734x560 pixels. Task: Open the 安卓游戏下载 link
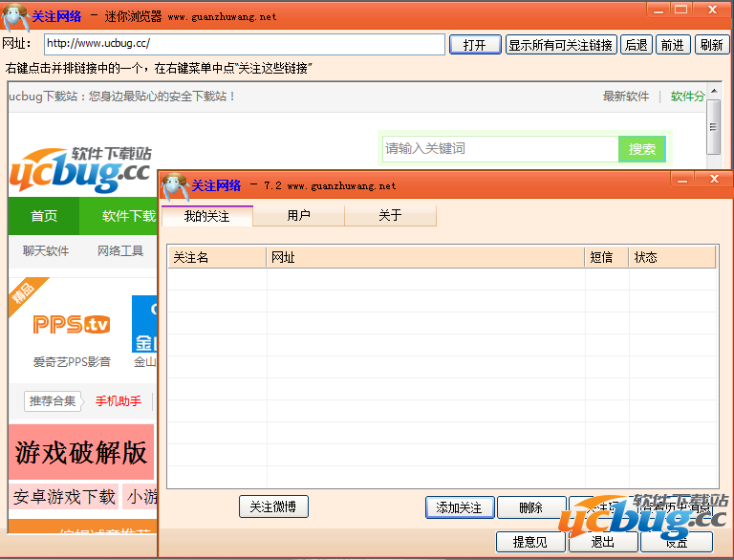64,496
